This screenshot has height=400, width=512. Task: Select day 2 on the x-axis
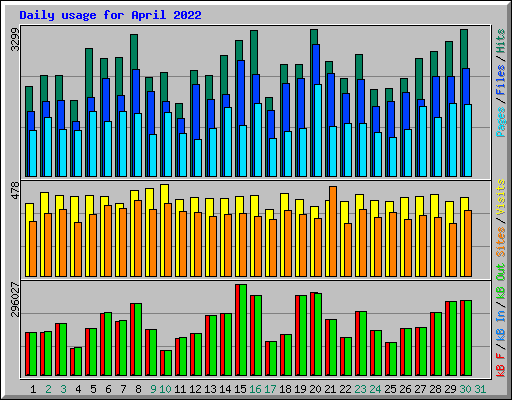pyautogui.click(x=48, y=389)
